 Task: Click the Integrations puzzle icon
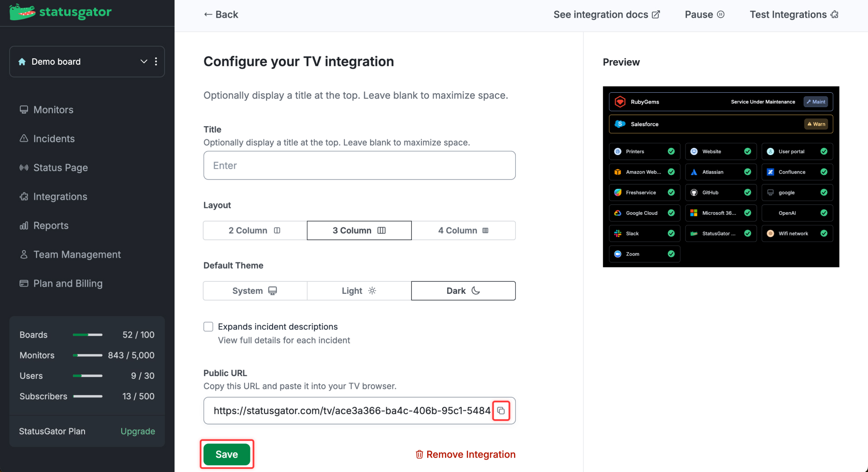coord(24,197)
